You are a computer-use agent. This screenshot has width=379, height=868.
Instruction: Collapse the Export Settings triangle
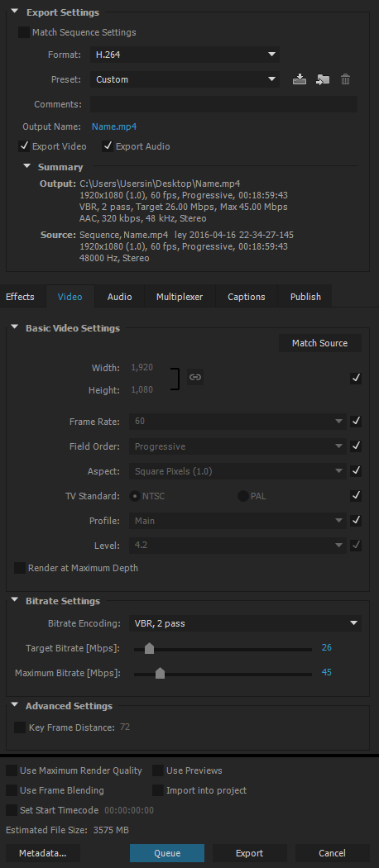coord(14,12)
